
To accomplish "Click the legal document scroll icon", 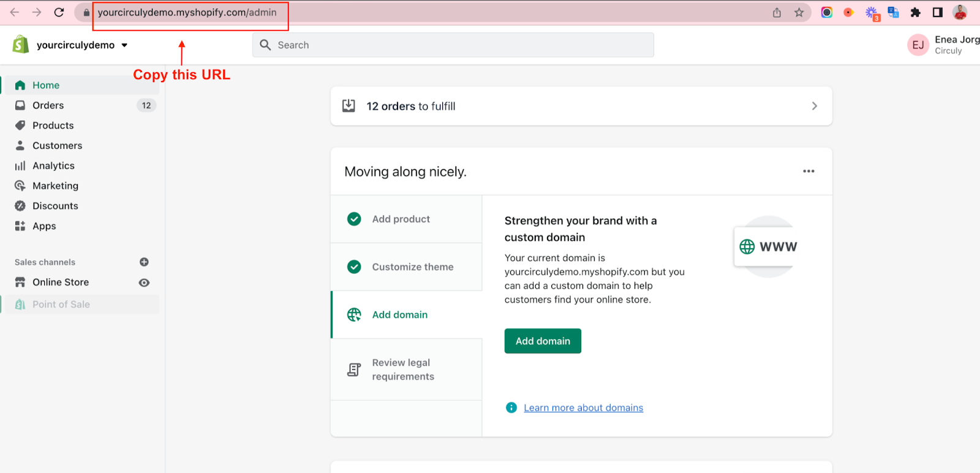I will tap(354, 369).
